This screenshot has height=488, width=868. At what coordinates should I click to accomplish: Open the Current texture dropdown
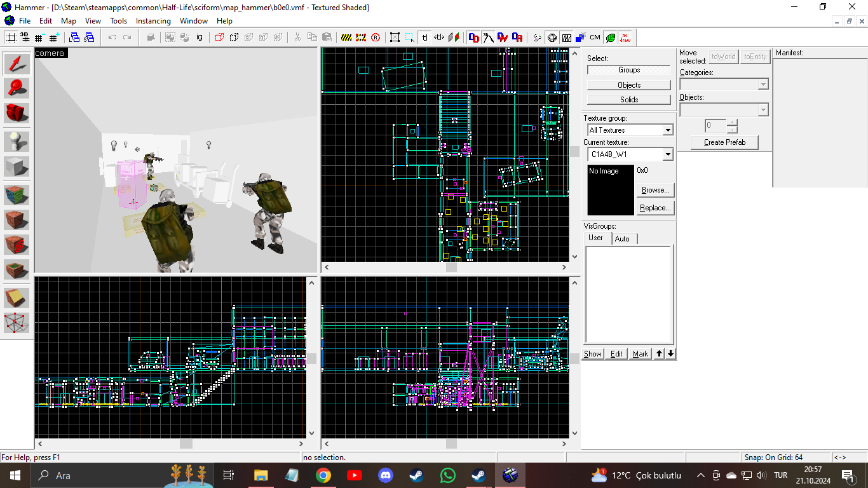click(x=668, y=154)
